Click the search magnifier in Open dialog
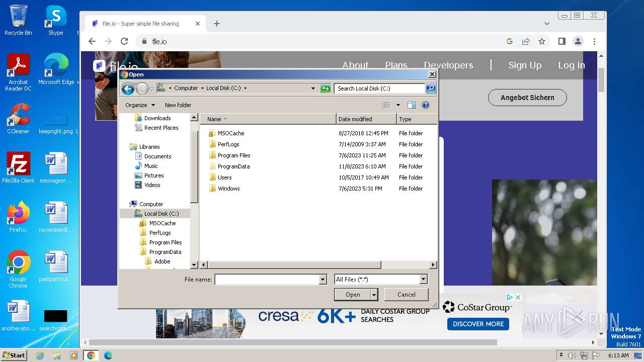Viewport: 644px width, 362px height. 431,88
